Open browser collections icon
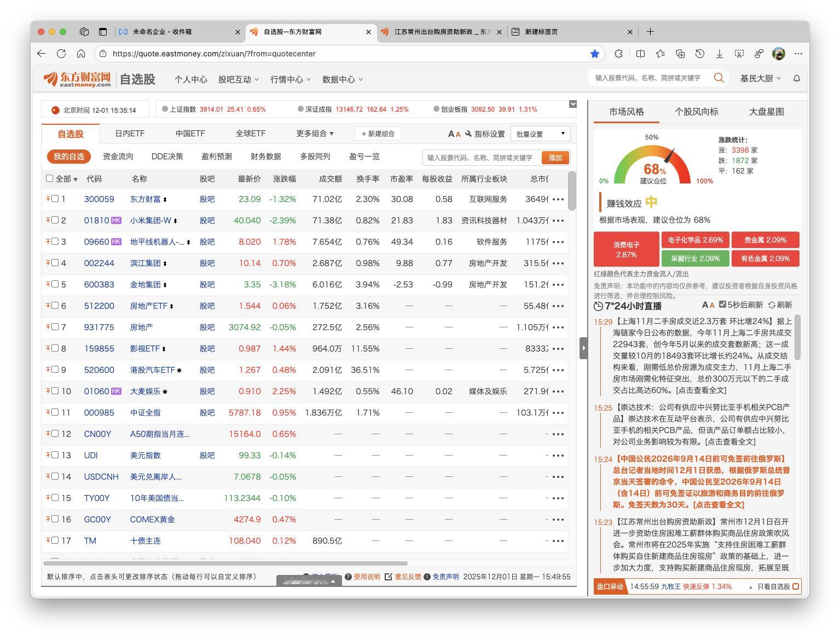Screen dimensions: 840x639 680,54
